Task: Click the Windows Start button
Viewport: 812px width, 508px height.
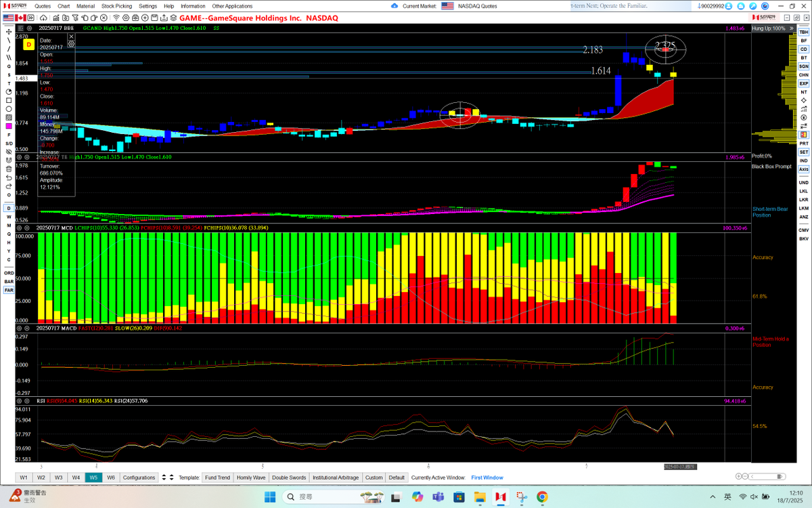Action: [x=269, y=497]
